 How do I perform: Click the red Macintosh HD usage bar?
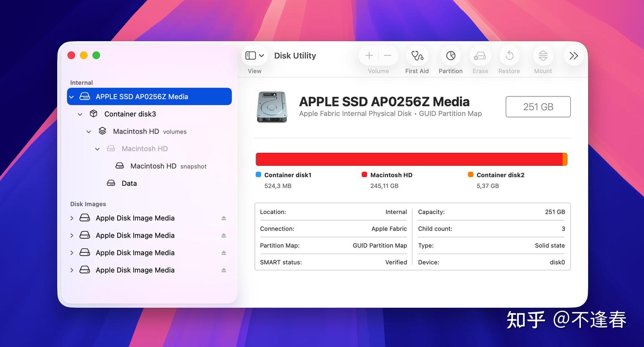(409, 159)
